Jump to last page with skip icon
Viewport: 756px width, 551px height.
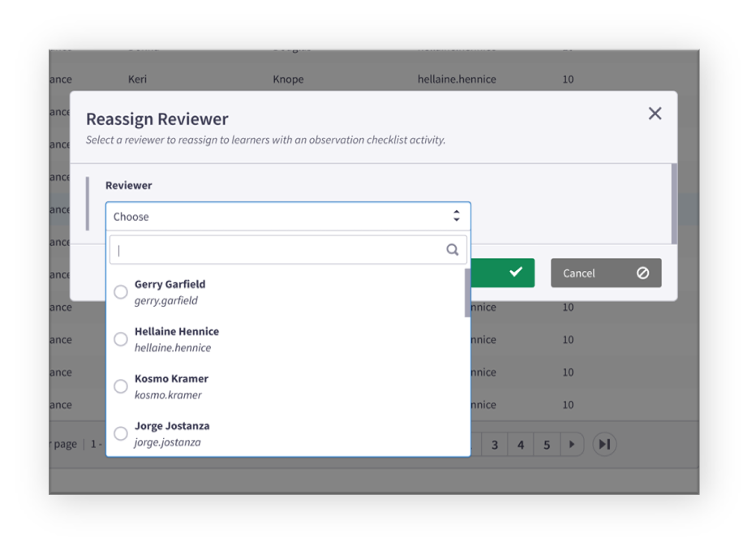(x=604, y=444)
